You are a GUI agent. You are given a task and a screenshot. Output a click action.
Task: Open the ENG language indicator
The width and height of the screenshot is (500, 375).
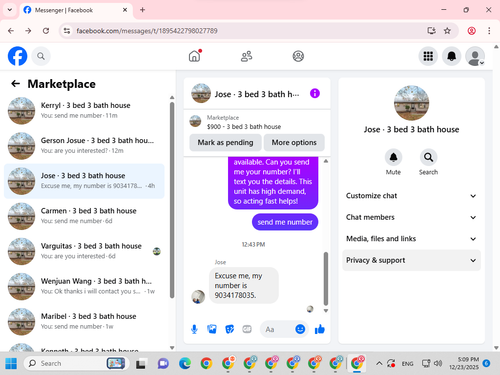(x=407, y=363)
